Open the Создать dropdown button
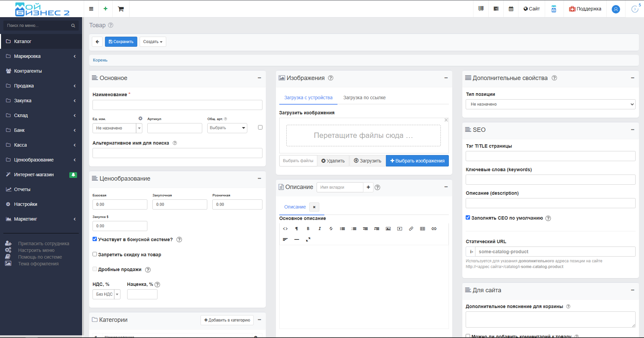This screenshot has height=338, width=644. pos(153,42)
